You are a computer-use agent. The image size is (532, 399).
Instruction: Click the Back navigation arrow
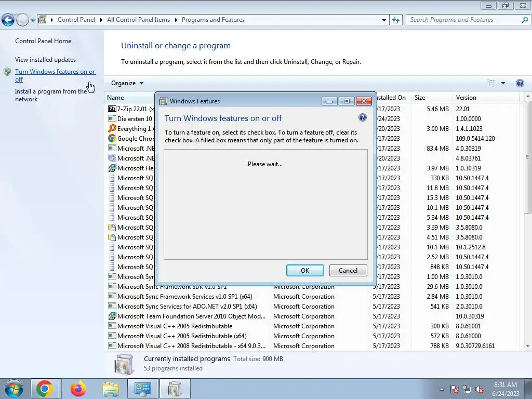(x=8, y=20)
